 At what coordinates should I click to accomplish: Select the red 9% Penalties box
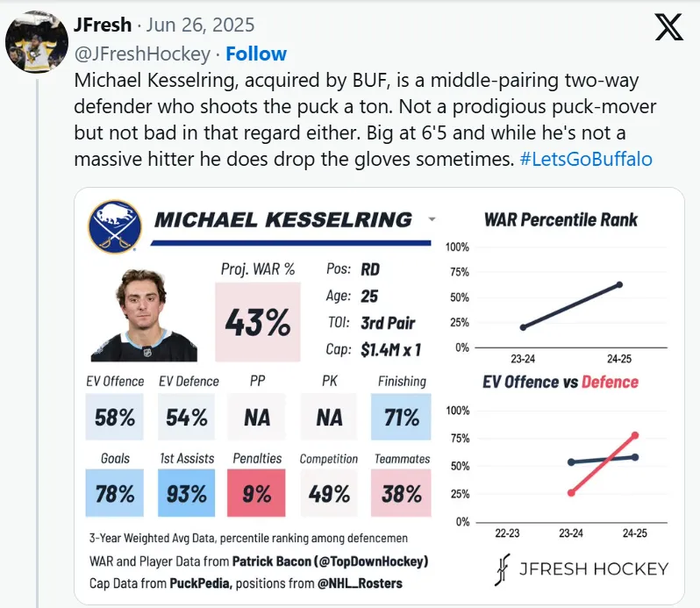click(x=256, y=493)
